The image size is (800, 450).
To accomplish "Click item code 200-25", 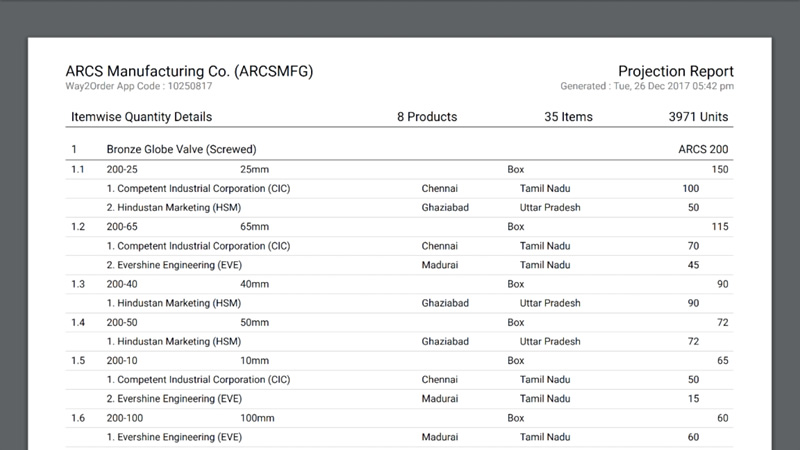I will 122,169.
